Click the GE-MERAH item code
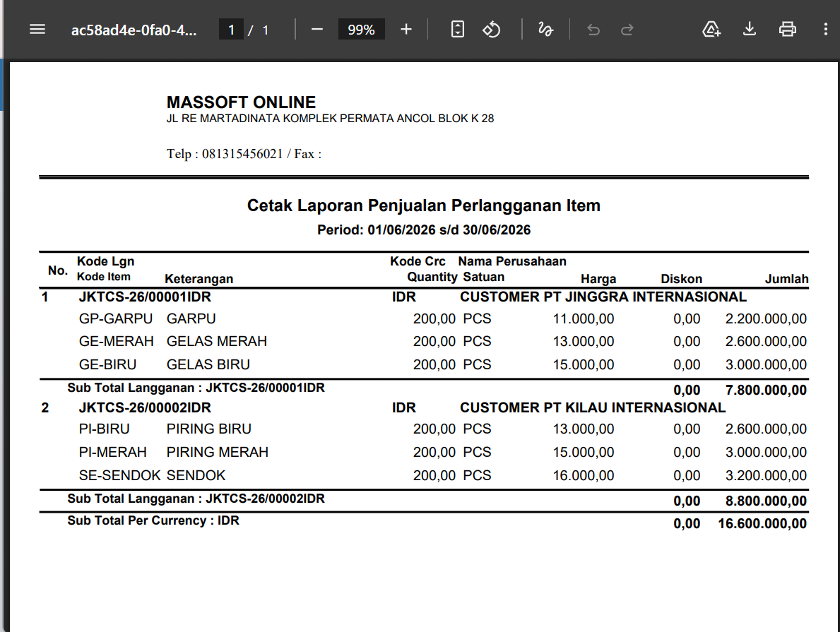 click(117, 341)
